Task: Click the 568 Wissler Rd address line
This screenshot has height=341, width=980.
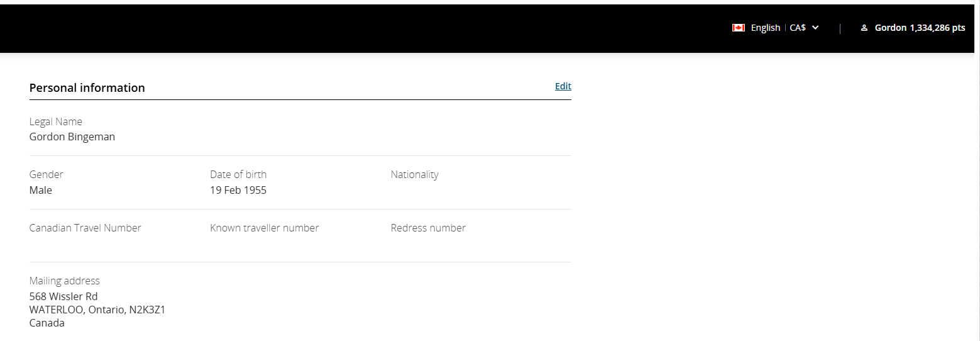Action: 63,296
